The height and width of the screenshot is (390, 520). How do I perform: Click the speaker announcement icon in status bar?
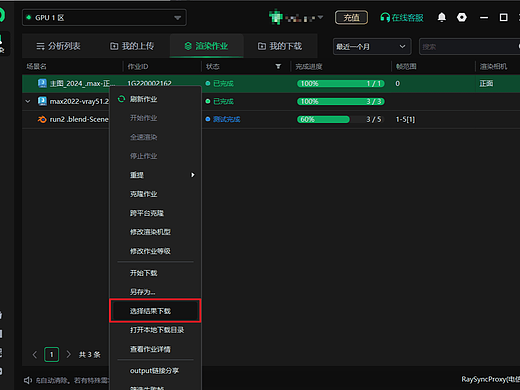click(x=28, y=380)
